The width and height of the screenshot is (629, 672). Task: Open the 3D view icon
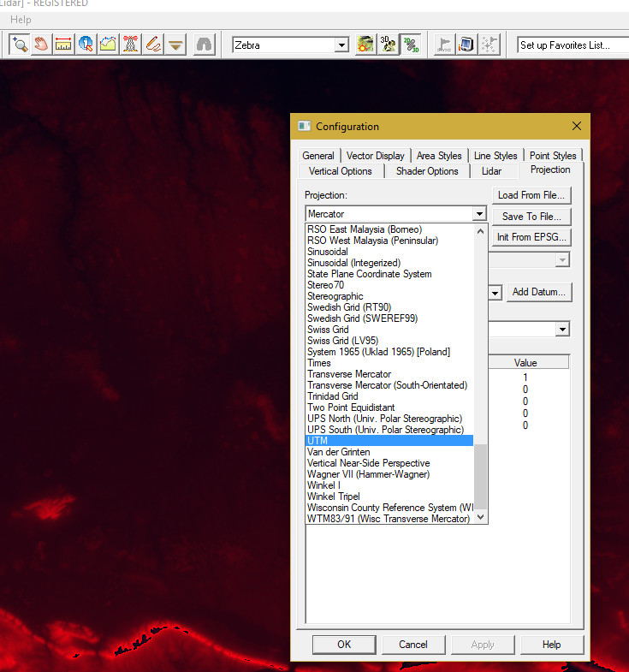pyautogui.click(x=388, y=45)
